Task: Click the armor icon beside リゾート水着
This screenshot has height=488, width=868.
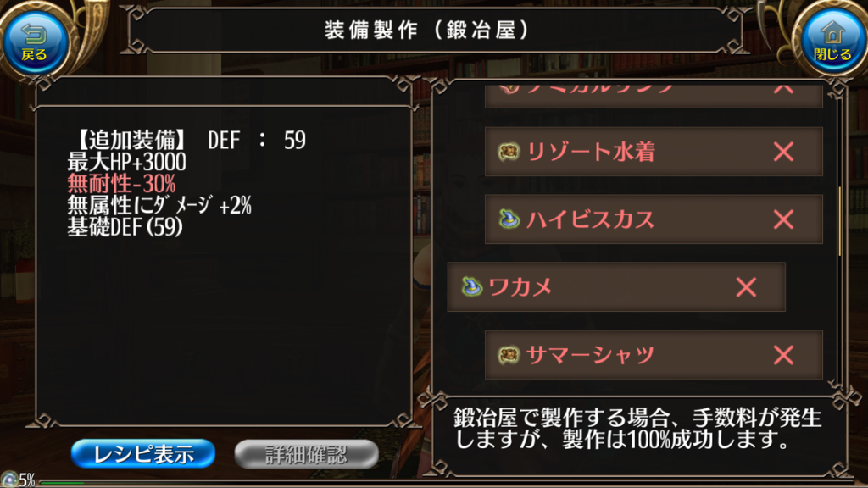Action: click(x=509, y=152)
